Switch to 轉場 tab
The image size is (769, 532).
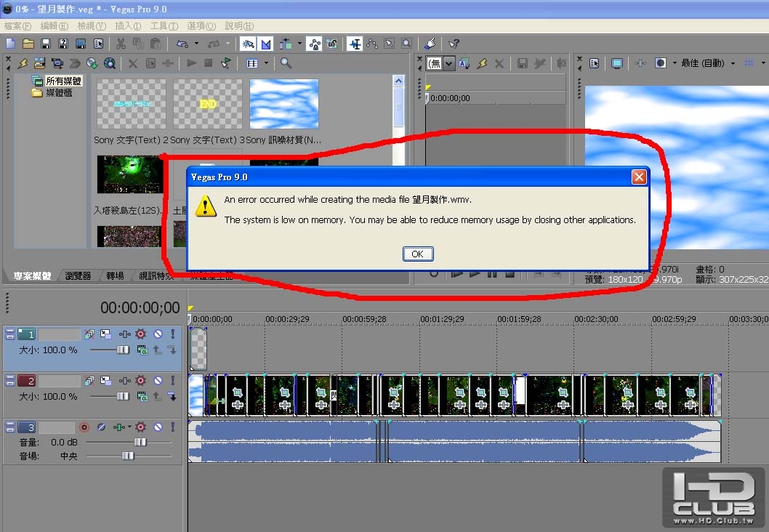[x=115, y=276]
